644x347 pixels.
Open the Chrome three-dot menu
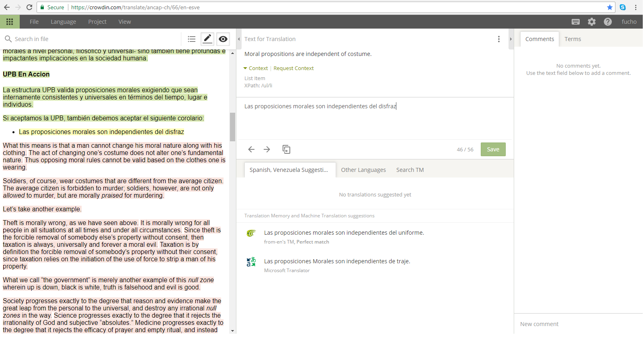[x=636, y=7]
